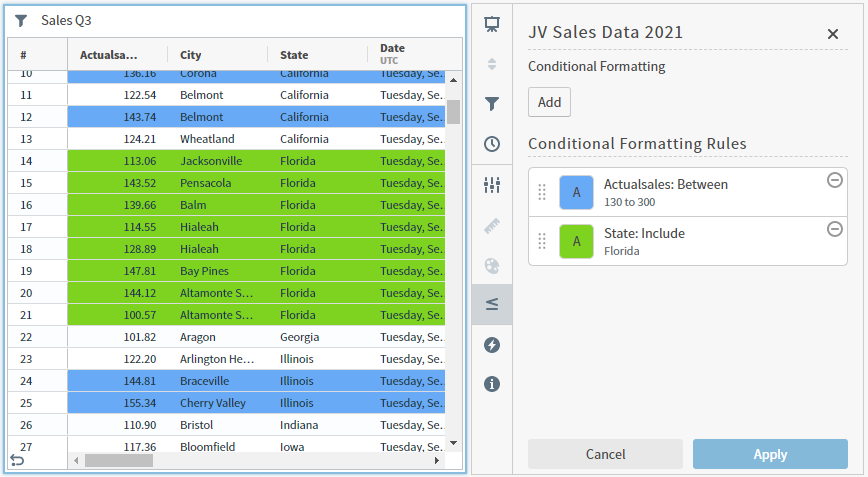
Task: Select the Wheatland city cell
Action: [x=218, y=139]
